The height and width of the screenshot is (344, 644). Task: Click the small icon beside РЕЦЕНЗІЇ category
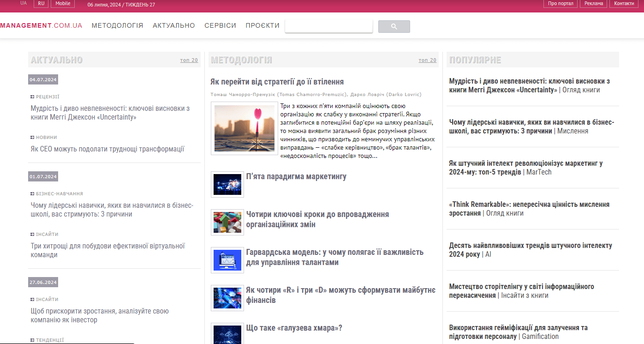(x=32, y=97)
